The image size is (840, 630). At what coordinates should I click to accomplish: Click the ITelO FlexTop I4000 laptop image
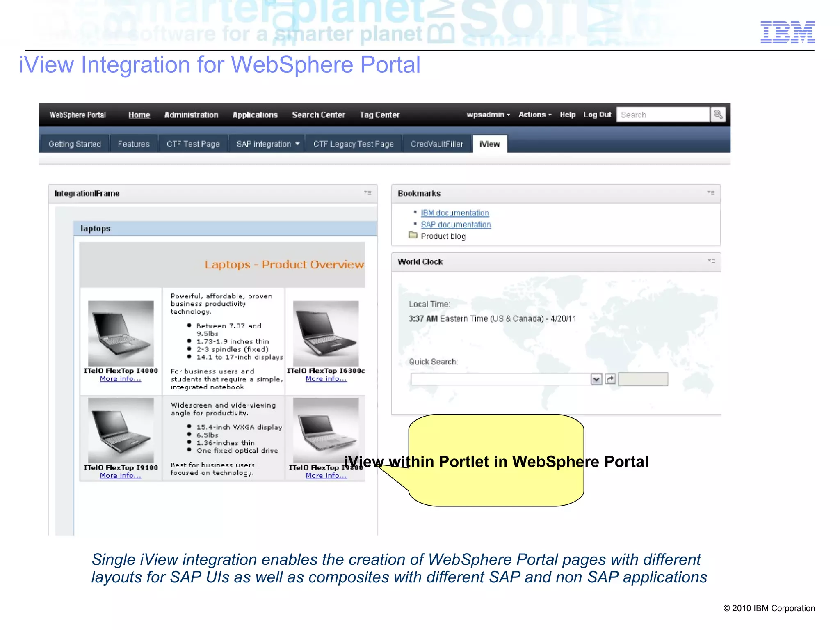tap(121, 333)
